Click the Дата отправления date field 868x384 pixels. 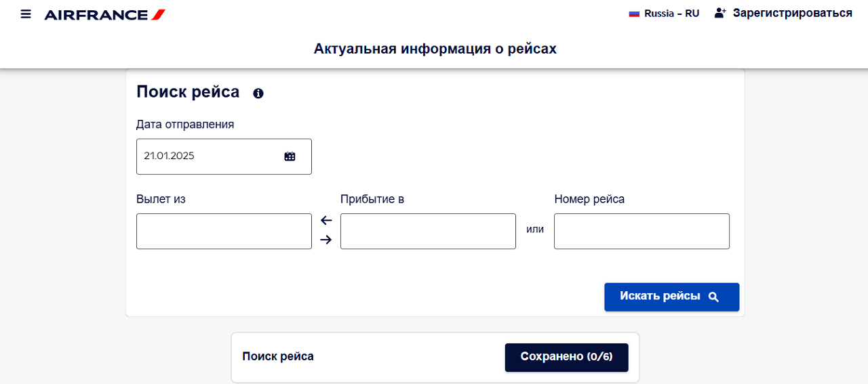224,156
